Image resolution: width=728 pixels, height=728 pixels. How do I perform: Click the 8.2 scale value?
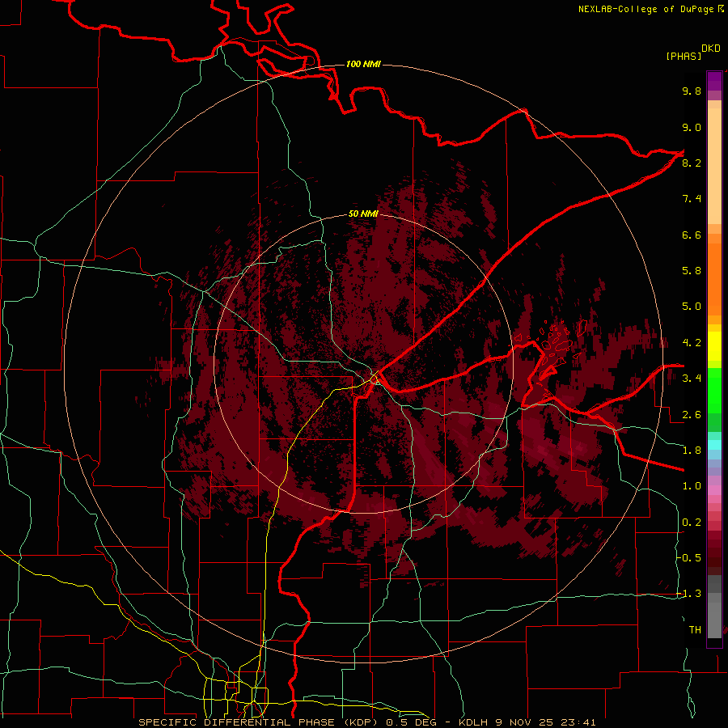[692, 163]
